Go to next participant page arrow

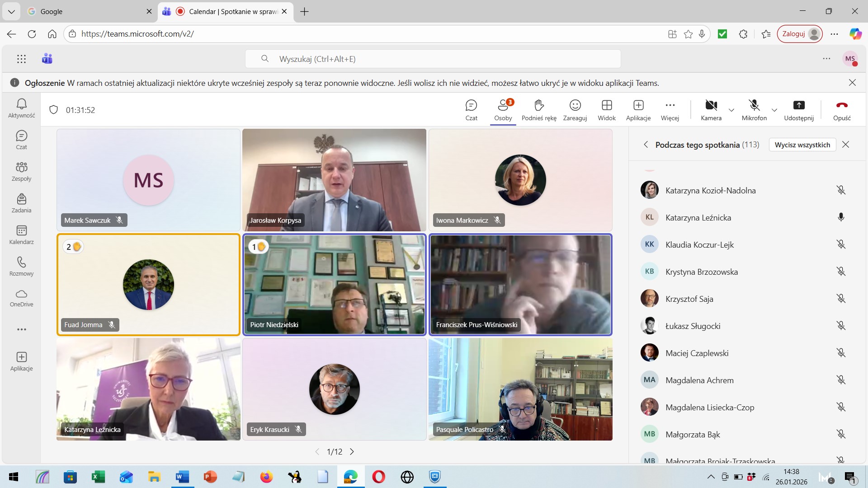[x=352, y=451]
